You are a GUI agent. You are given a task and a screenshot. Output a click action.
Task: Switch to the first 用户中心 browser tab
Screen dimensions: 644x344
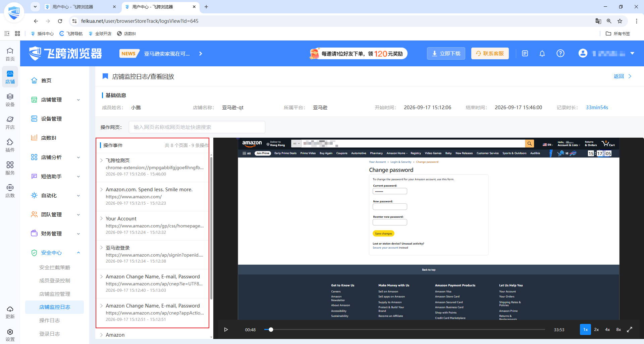tap(80, 7)
